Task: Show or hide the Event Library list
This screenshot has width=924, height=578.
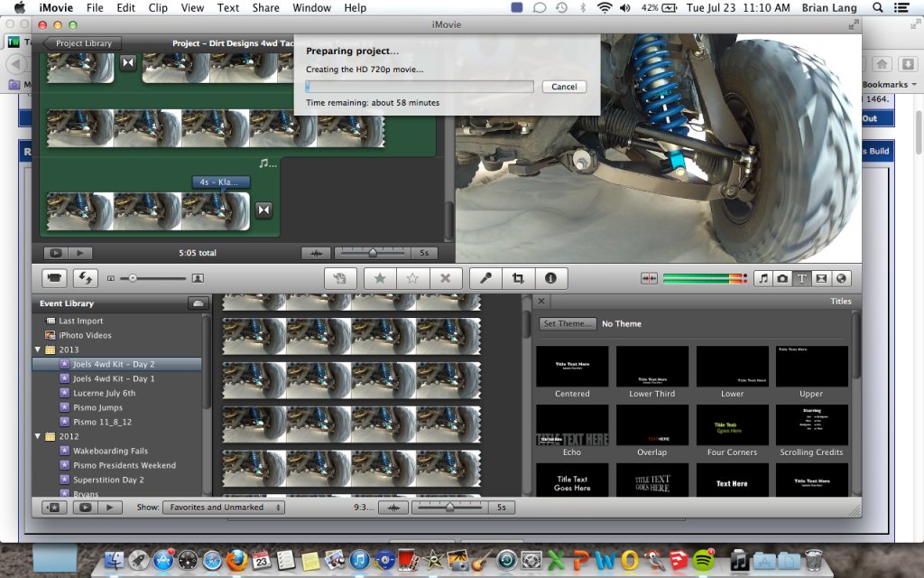Action: 53,508
